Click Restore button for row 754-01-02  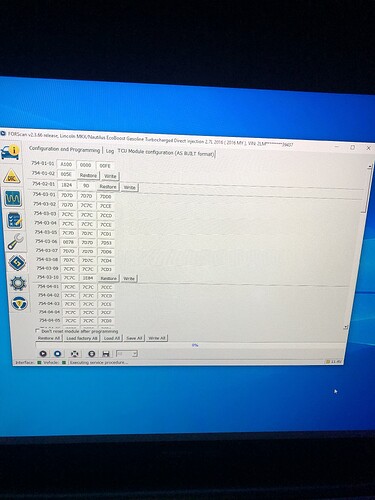coord(88,175)
